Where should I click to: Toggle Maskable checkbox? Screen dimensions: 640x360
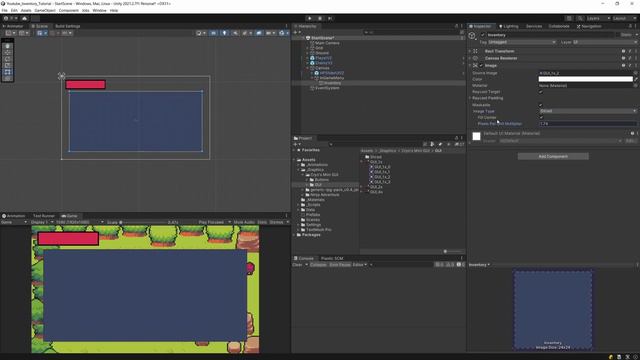(541, 105)
